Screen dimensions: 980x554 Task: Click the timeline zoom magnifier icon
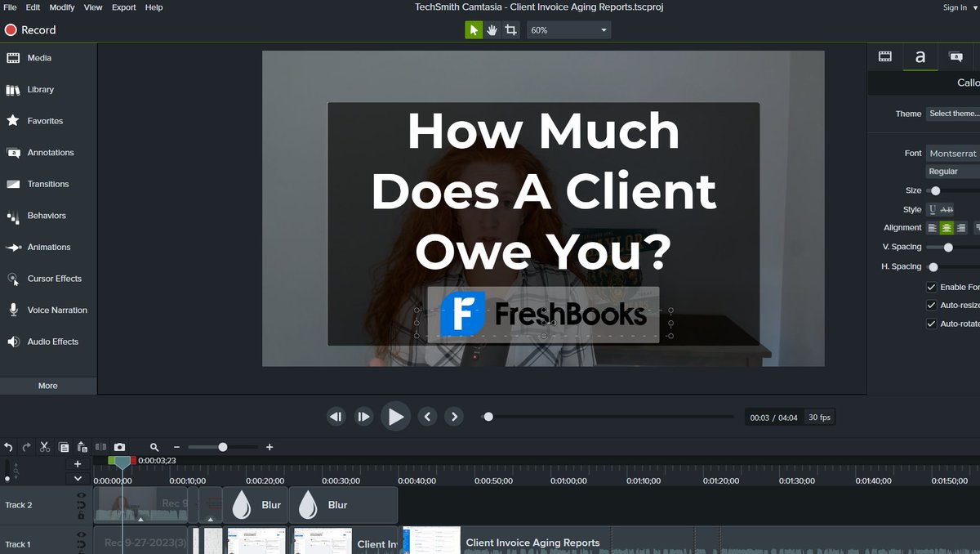pyautogui.click(x=154, y=447)
